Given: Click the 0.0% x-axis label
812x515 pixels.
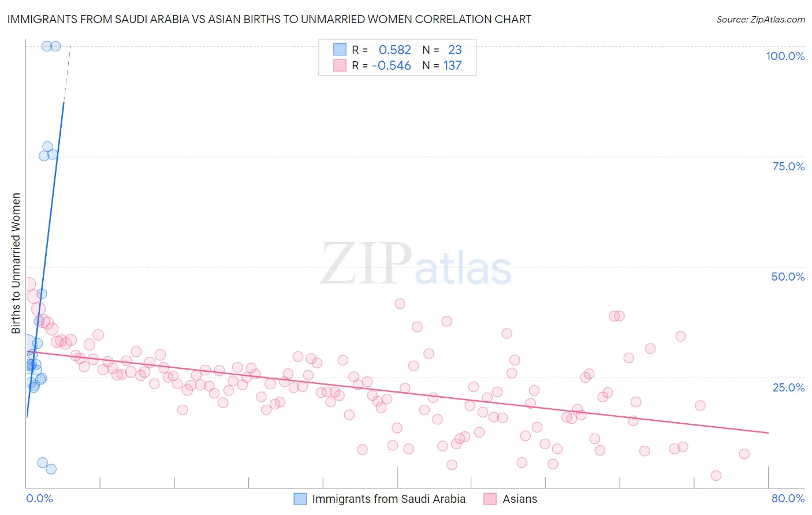Looking at the screenshot, I should [x=39, y=498].
